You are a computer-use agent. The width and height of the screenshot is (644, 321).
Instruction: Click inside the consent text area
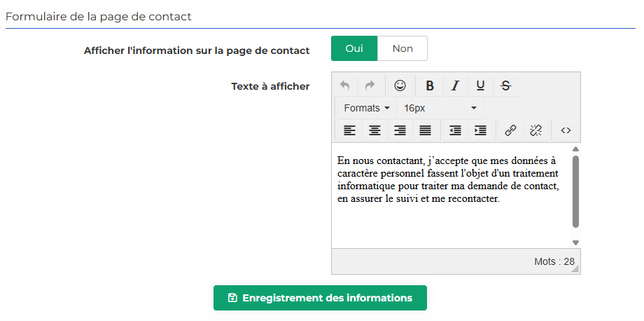coord(451,196)
